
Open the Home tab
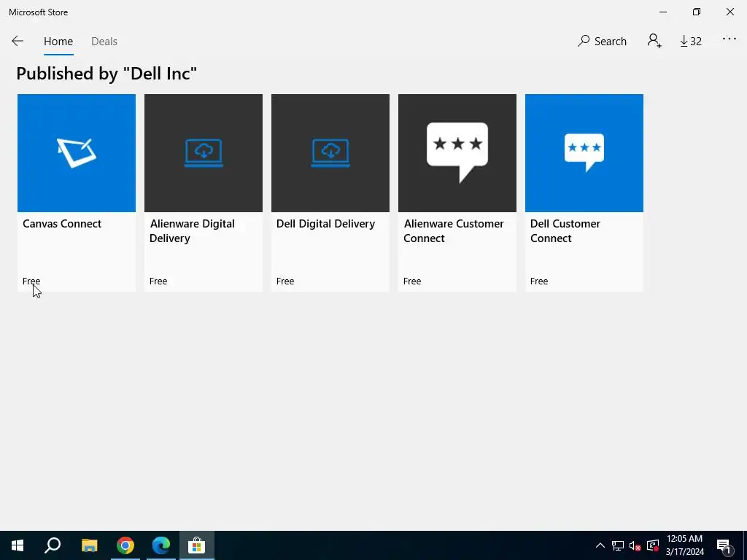58,42
